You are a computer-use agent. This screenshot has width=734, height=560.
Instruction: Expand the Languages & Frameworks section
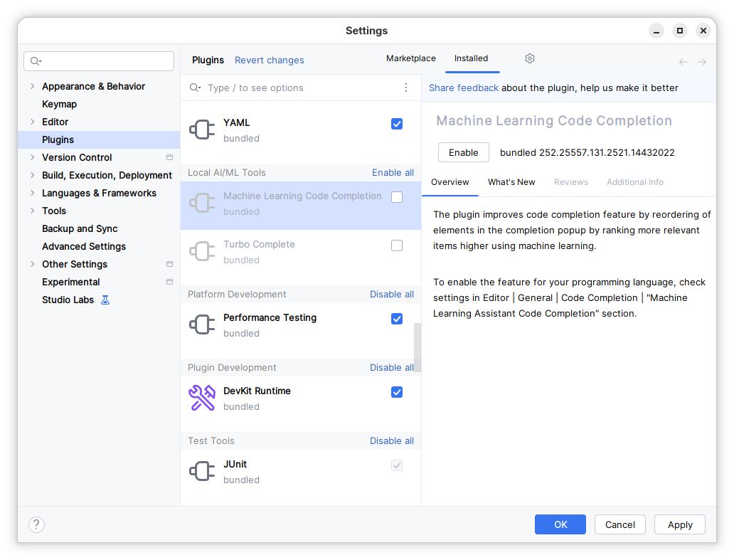32,193
